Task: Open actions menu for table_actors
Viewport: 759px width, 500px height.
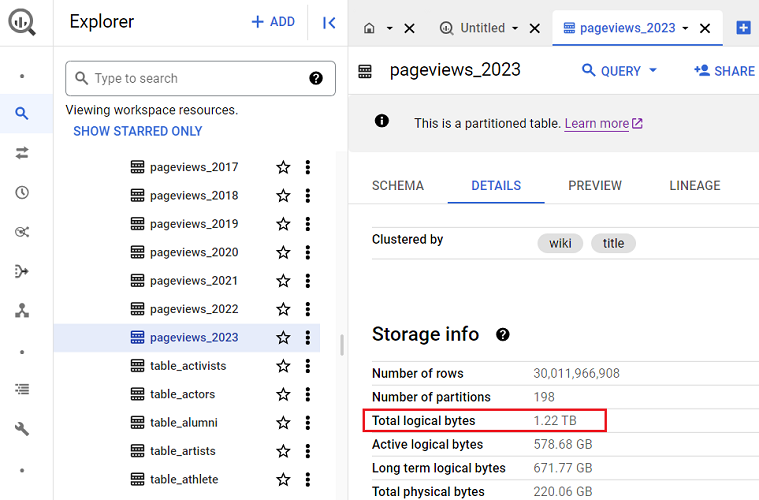Action: 308,394
